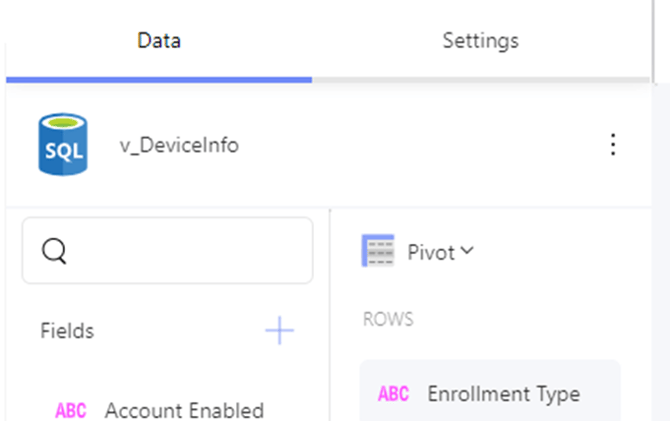Screen dimensions: 670x421
Task: Focus the fields search input box
Action: coord(168,250)
